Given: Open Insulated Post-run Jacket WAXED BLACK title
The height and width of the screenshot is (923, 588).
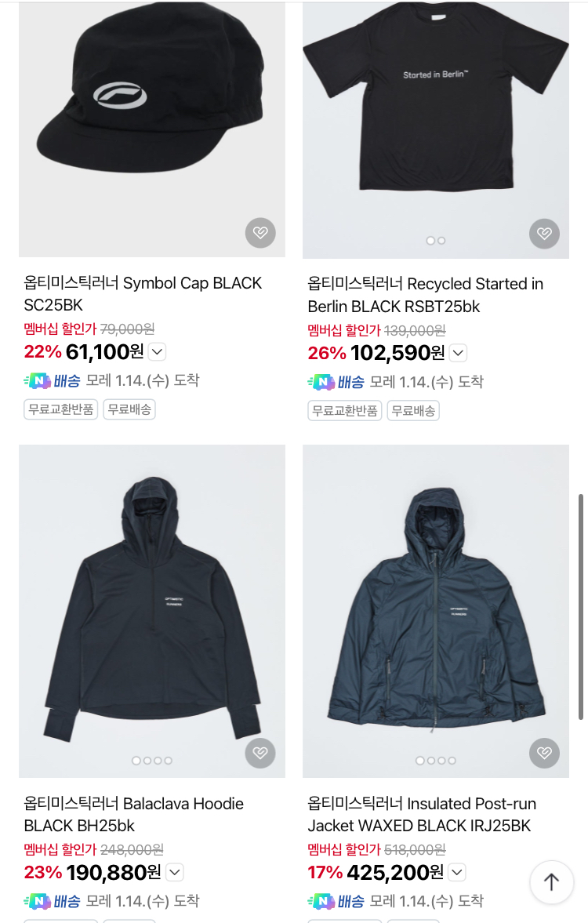Looking at the screenshot, I should pos(422,815).
